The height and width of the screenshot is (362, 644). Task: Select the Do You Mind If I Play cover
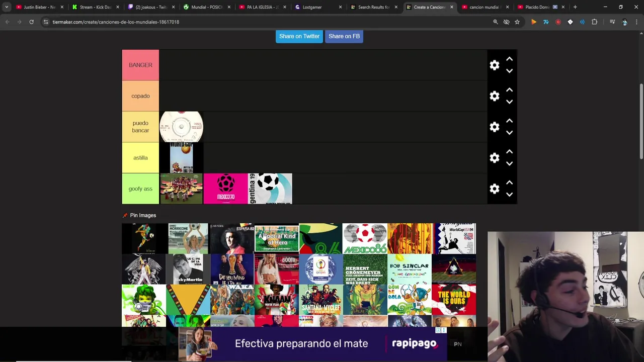click(x=232, y=269)
